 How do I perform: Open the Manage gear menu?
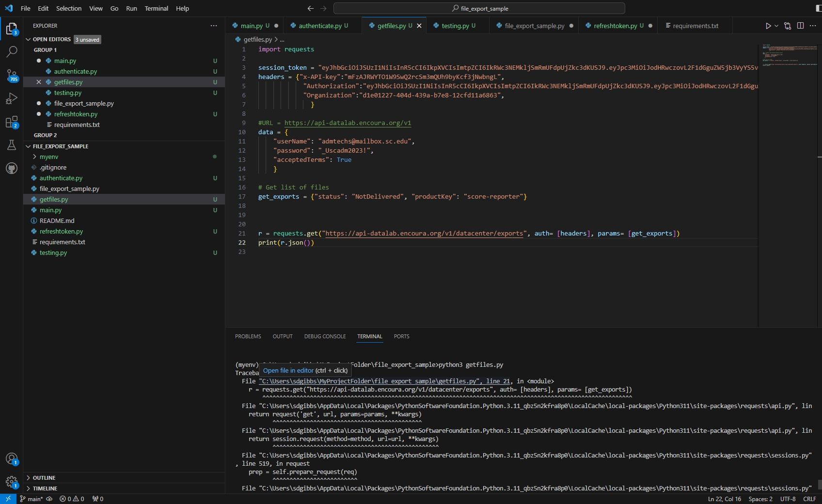tap(12, 482)
